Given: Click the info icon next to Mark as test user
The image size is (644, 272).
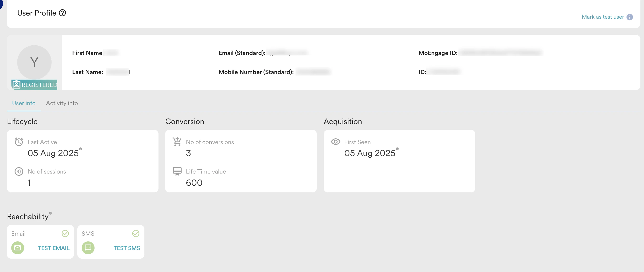Looking at the screenshot, I should click(x=630, y=17).
